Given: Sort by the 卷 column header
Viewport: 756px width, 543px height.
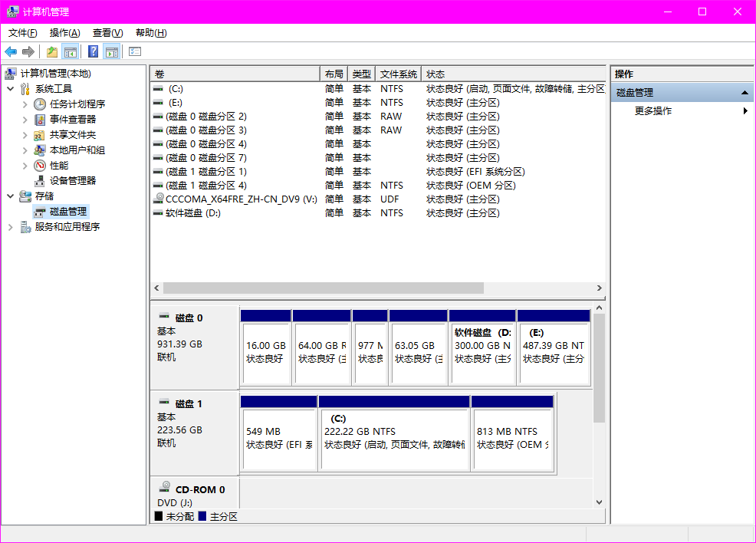Looking at the screenshot, I should pyautogui.click(x=235, y=74).
